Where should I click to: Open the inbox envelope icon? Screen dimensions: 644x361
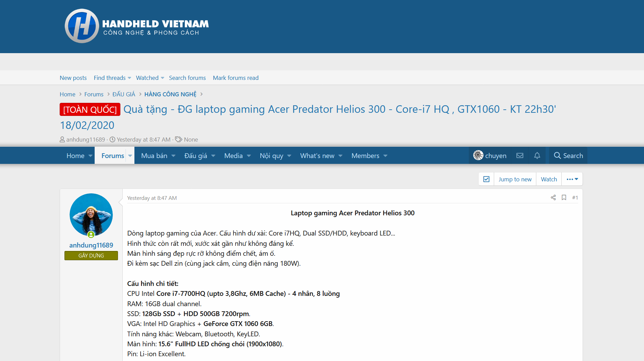click(520, 156)
